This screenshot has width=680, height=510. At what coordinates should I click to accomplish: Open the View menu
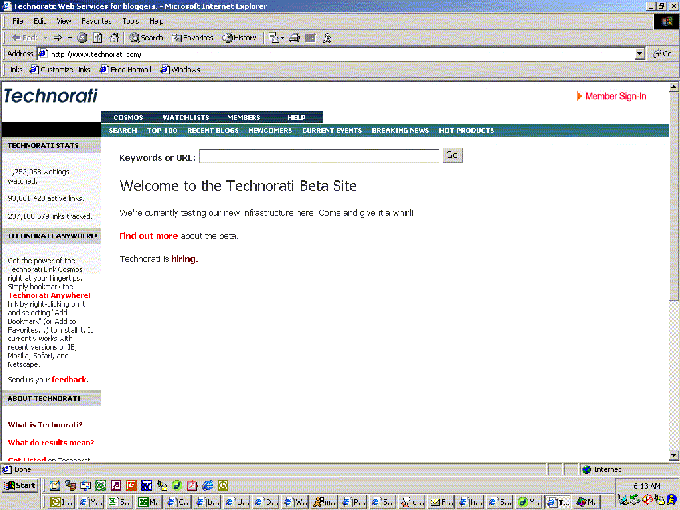pos(63,21)
